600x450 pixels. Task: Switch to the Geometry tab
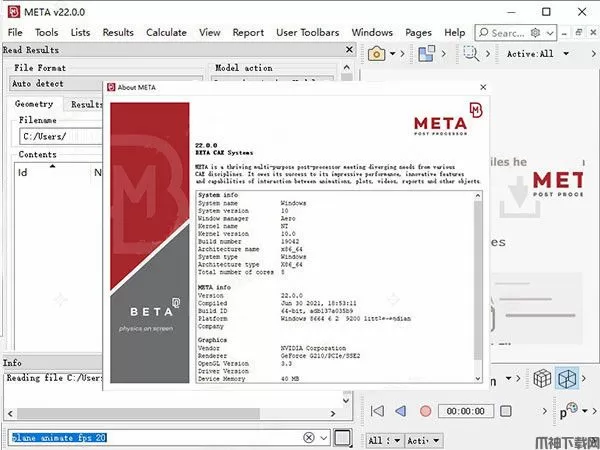(x=34, y=104)
